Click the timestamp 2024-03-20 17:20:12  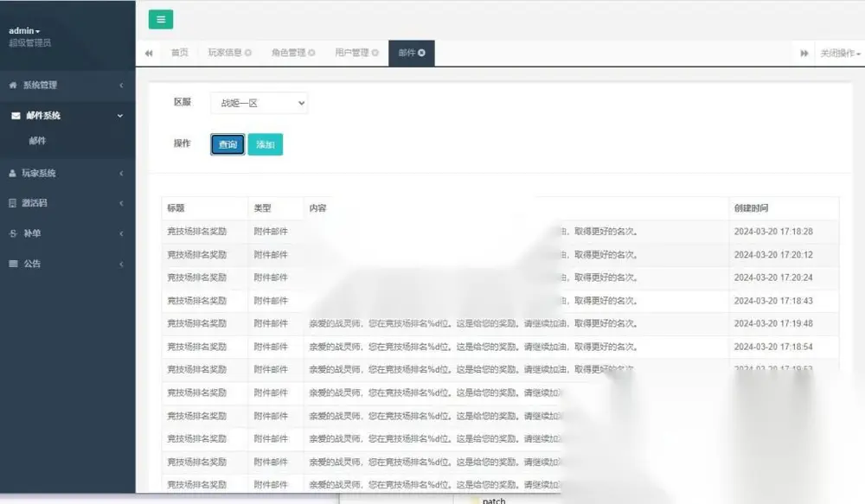coord(773,255)
